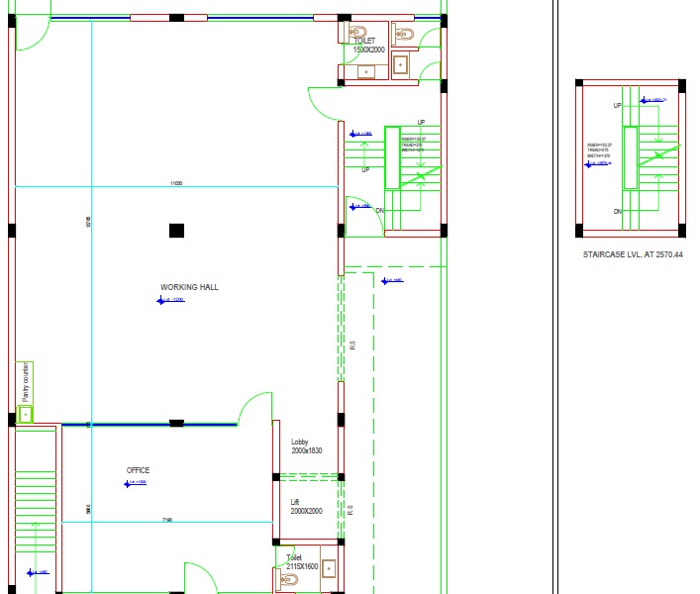Select the washbasin in Toilet 2115X1600

tap(329, 568)
